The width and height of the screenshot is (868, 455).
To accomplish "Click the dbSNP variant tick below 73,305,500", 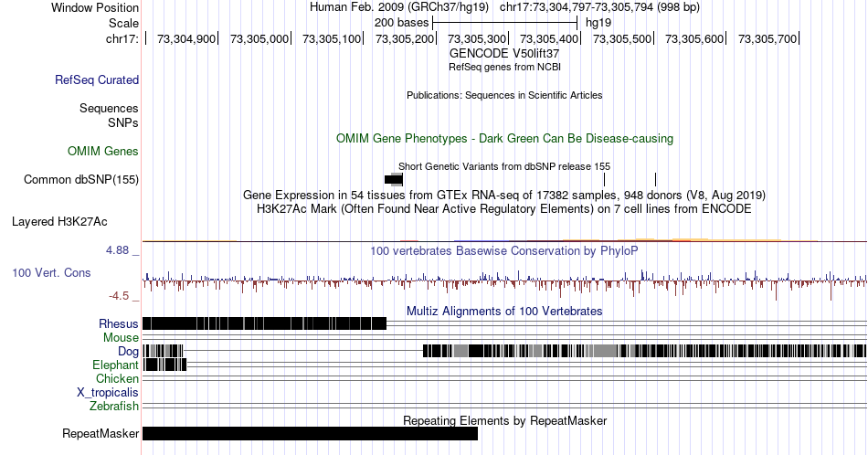I will (655, 179).
